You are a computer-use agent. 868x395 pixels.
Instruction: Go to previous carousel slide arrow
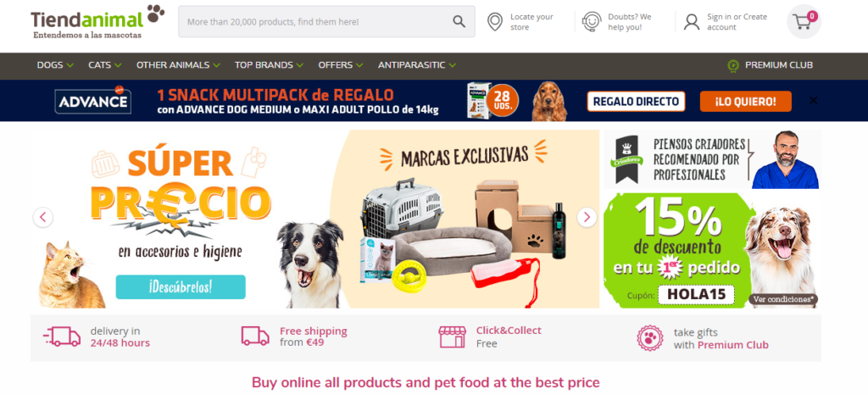point(42,217)
